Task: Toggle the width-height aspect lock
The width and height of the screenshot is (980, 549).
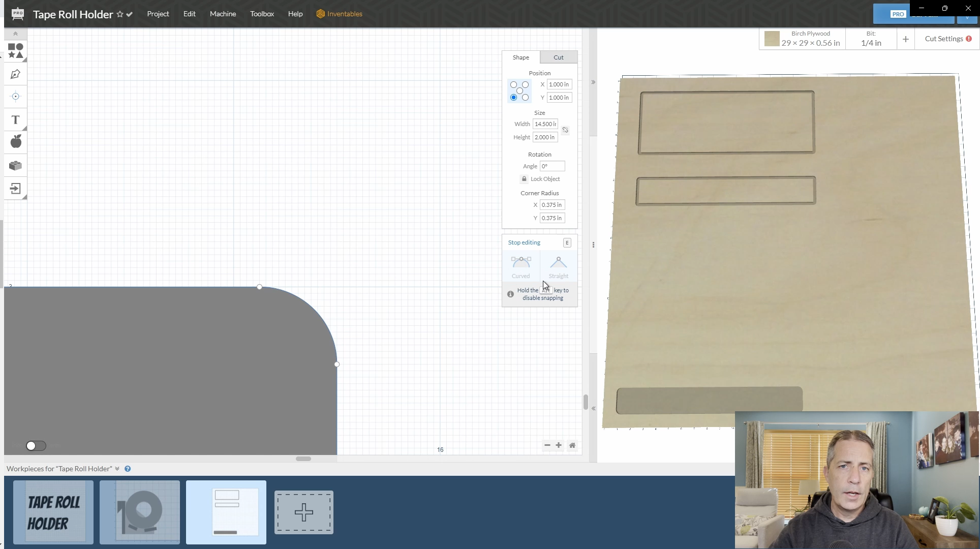Action: point(565,130)
